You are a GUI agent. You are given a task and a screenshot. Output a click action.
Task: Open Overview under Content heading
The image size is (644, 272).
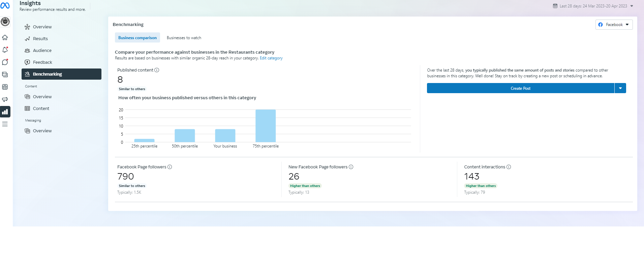tap(61, 97)
